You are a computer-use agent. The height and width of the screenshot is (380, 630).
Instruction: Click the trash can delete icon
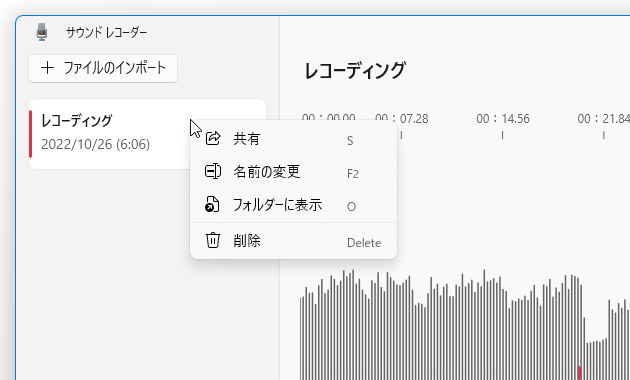click(x=213, y=240)
